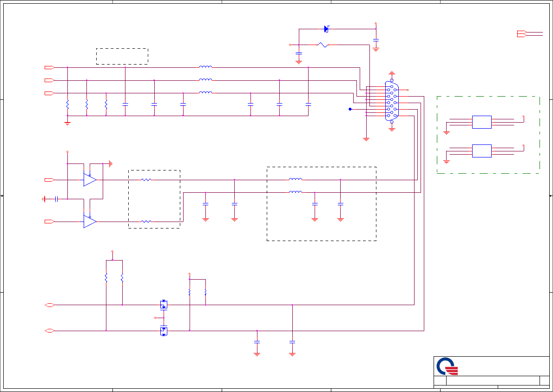This screenshot has width=553, height=392.
Task: Select the upper MOSFET transistor symbol
Action: pyautogui.click(x=164, y=305)
